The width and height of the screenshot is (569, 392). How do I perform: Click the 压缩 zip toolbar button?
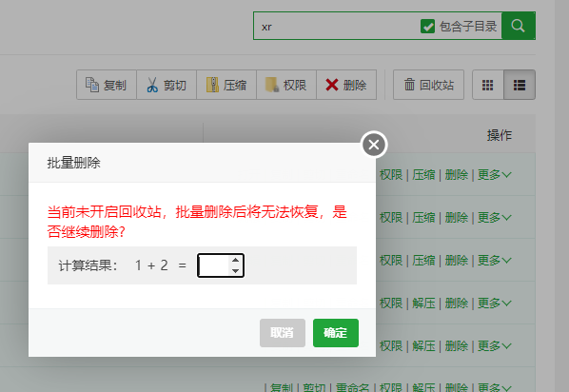[226, 85]
